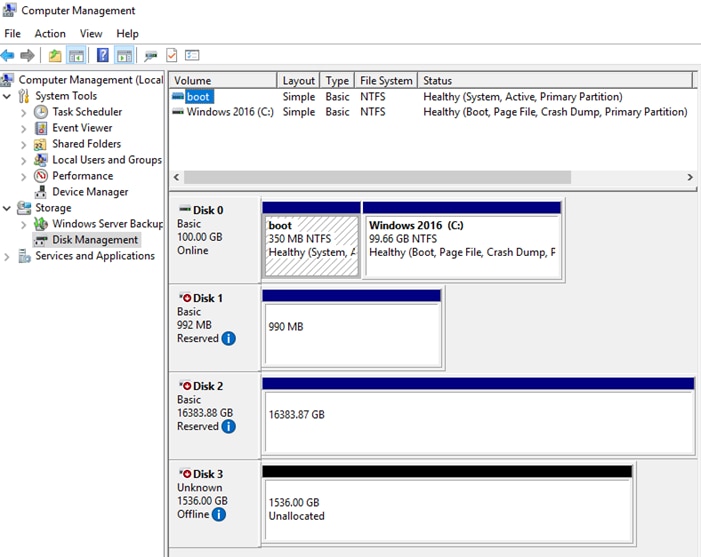701x557 pixels.
Task: Click the Disk 3 Unknown label panel
Action: pyautogui.click(x=215, y=504)
